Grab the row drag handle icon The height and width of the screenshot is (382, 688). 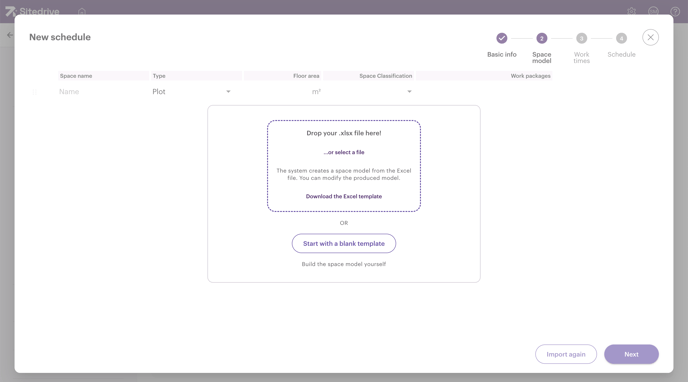click(35, 92)
